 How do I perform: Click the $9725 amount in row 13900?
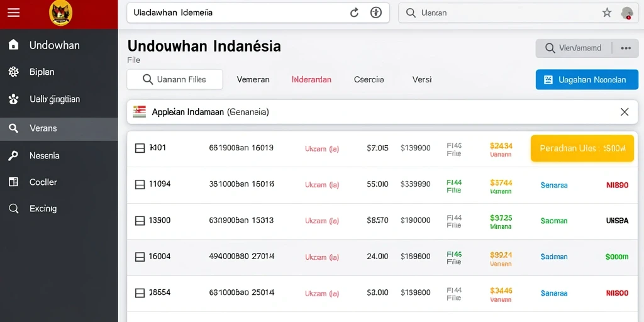click(x=501, y=218)
